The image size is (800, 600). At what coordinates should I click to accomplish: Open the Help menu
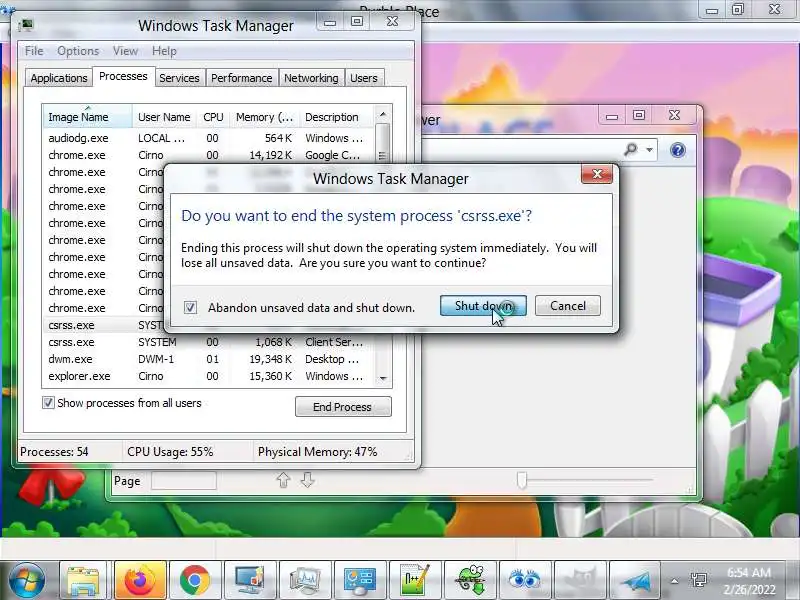164,51
